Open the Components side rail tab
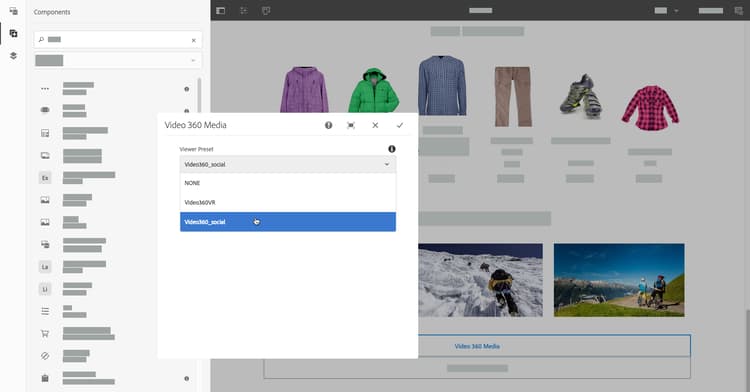This screenshot has width=750, height=392. pyautogui.click(x=13, y=33)
